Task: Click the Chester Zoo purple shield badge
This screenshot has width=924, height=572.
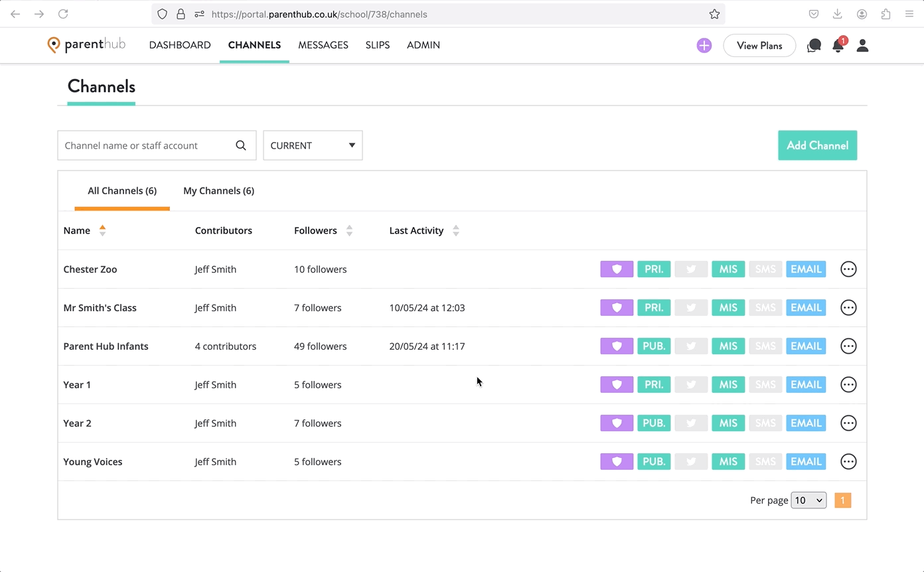Action: tap(617, 269)
